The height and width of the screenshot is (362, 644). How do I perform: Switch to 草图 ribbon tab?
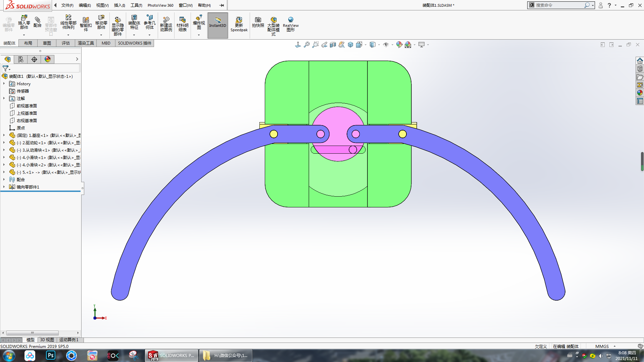pyautogui.click(x=47, y=43)
